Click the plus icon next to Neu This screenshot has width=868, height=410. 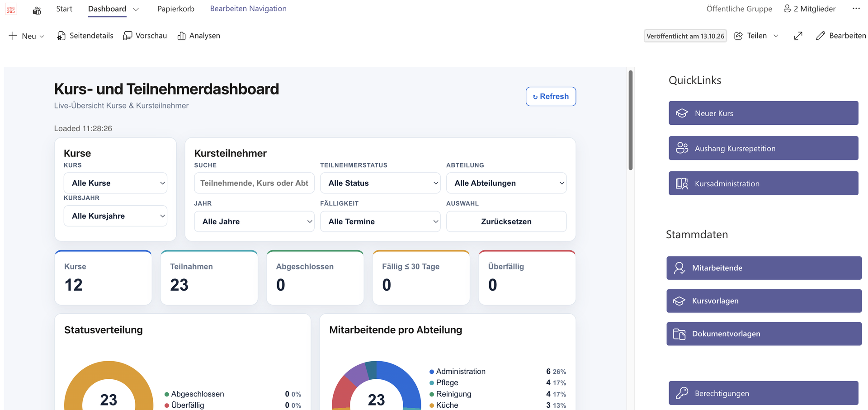click(13, 36)
